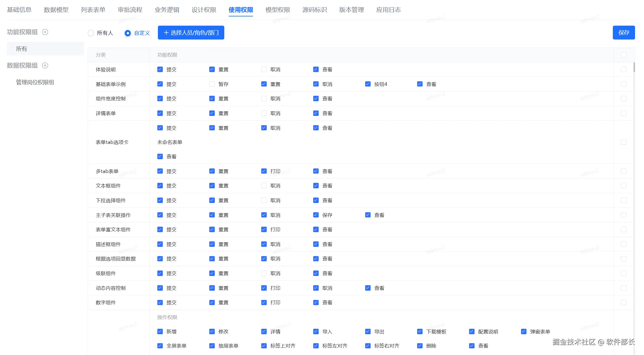644x355 pixels.
Task: Click plus icon beside 数据权限组
Action: (x=45, y=65)
